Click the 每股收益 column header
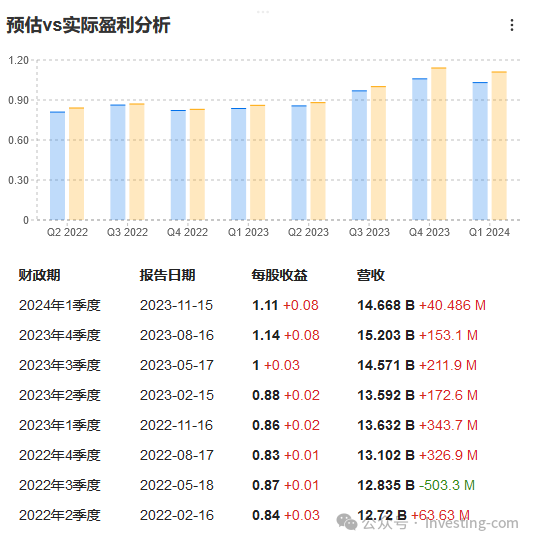The height and width of the screenshot is (544, 536). pos(280,275)
